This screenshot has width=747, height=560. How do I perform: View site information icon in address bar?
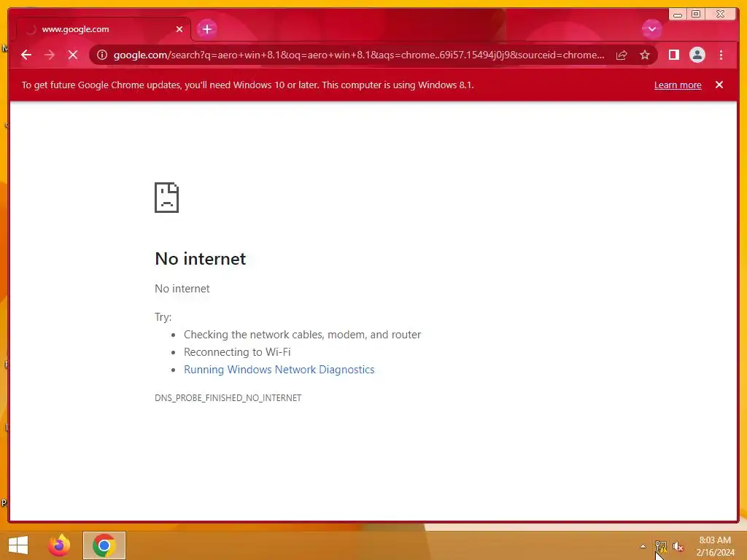102,55
